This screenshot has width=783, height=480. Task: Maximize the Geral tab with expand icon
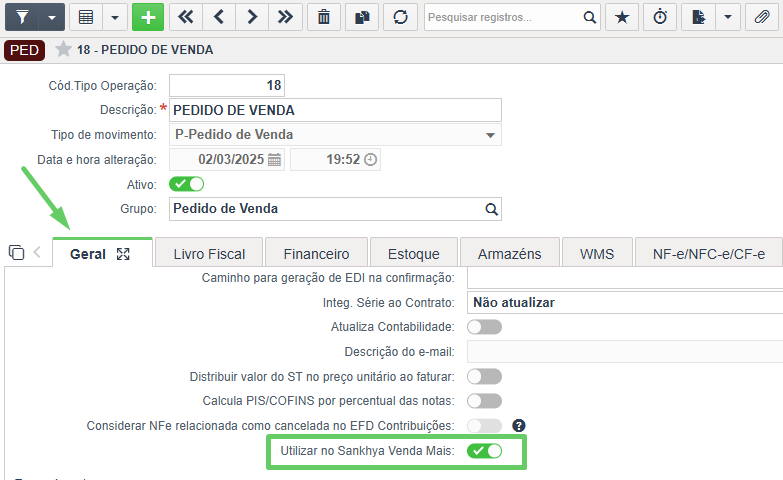coord(123,254)
